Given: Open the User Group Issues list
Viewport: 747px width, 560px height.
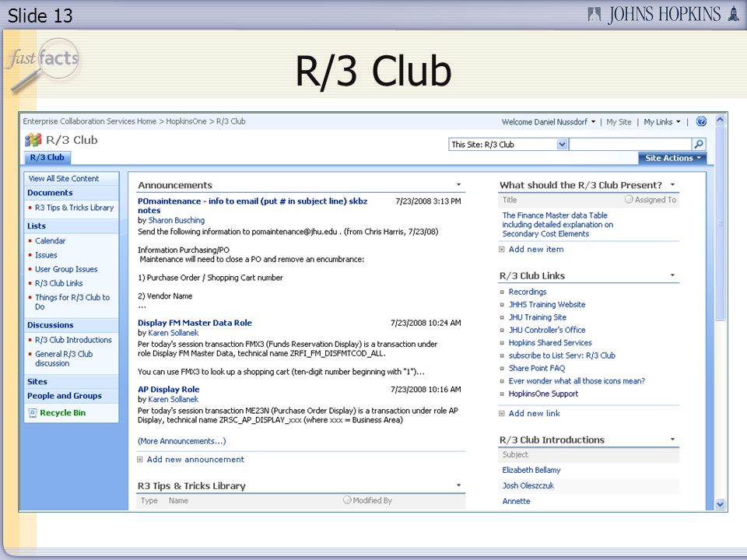Looking at the screenshot, I should point(66,269).
